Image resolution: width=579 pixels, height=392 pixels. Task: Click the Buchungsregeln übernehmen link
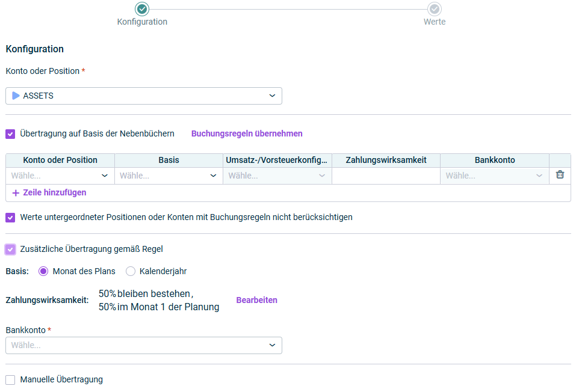(x=247, y=133)
